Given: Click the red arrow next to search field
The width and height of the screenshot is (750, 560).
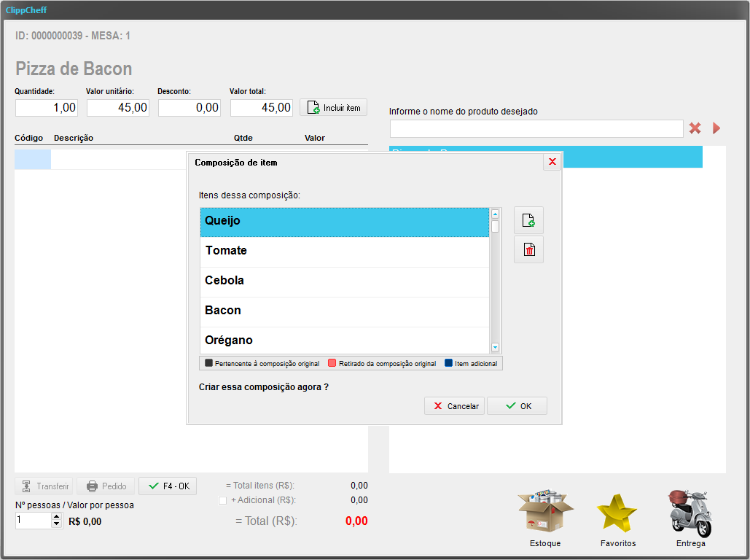Looking at the screenshot, I should [x=716, y=128].
